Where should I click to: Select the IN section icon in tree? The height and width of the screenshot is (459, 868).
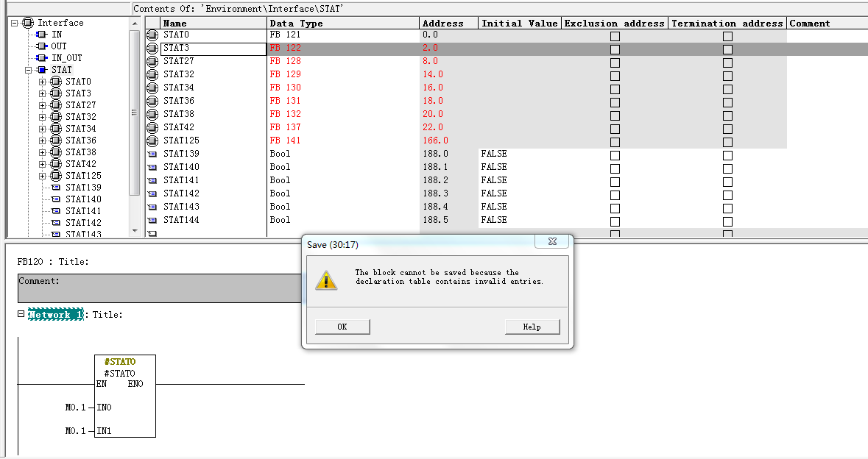pyautogui.click(x=42, y=35)
